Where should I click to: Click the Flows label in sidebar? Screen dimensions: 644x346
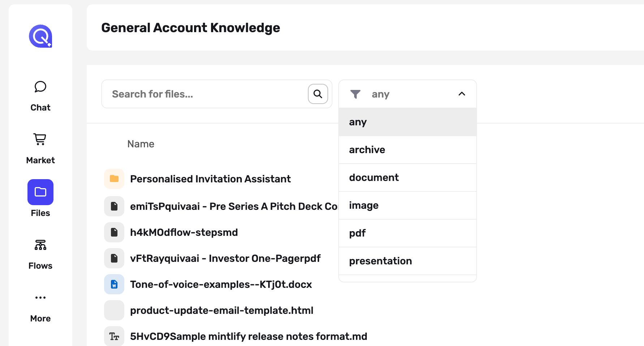(x=40, y=266)
